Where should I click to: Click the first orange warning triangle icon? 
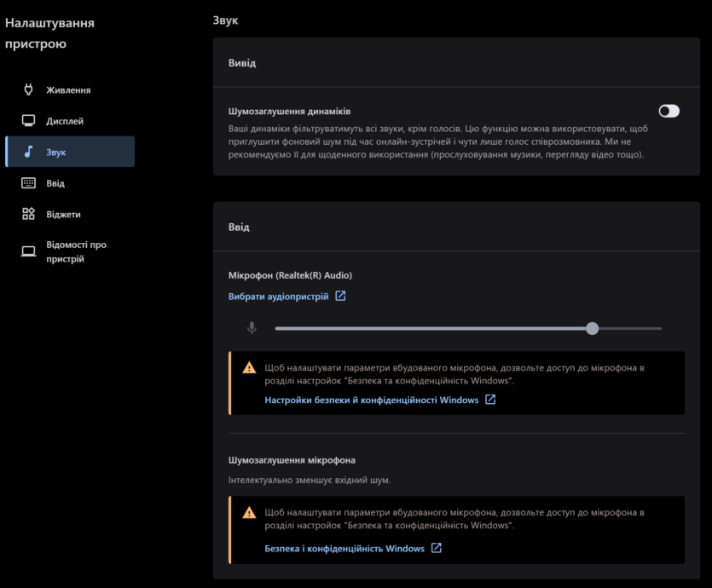pos(249,367)
